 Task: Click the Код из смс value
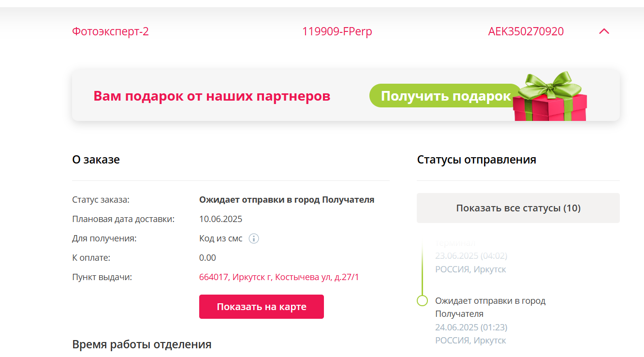(x=221, y=238)
